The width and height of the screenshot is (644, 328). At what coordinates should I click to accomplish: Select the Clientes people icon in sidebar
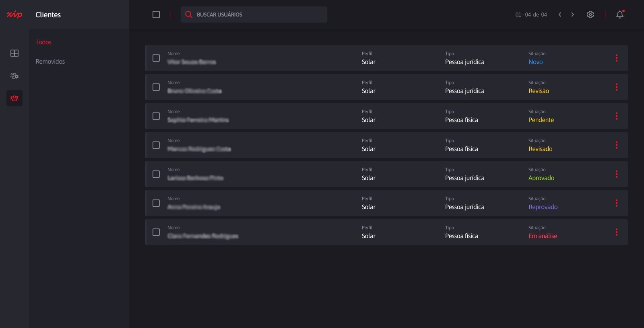point(14,98)
